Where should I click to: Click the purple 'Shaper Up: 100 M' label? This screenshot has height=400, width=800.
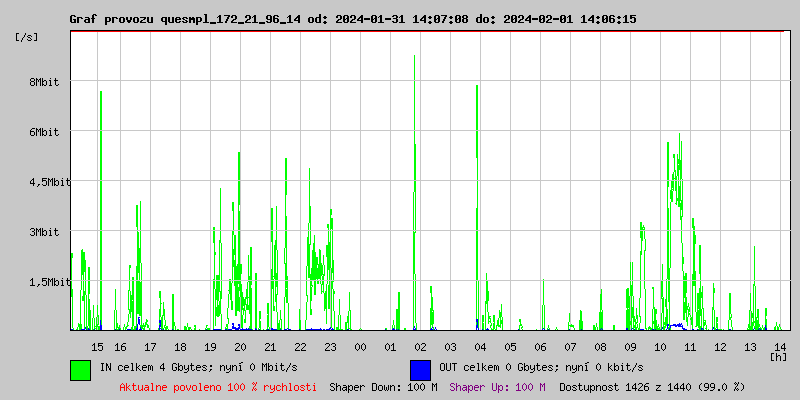coord(497,387)
